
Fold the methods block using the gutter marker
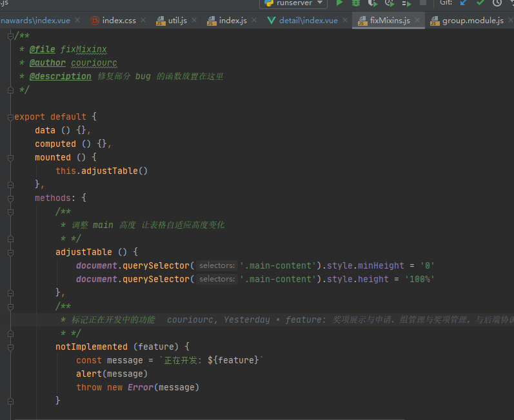[x=10, y=198]
